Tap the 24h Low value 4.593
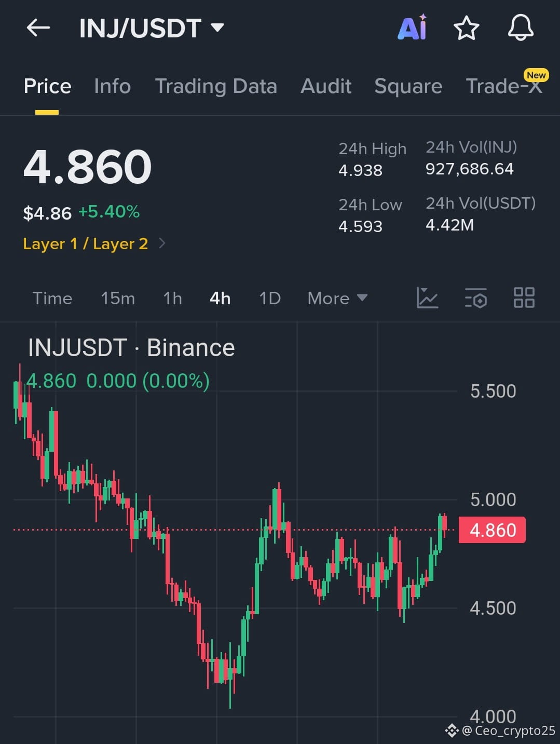This screenshot has height=744, width=560. pyautogui.click(x=360, y=226)
